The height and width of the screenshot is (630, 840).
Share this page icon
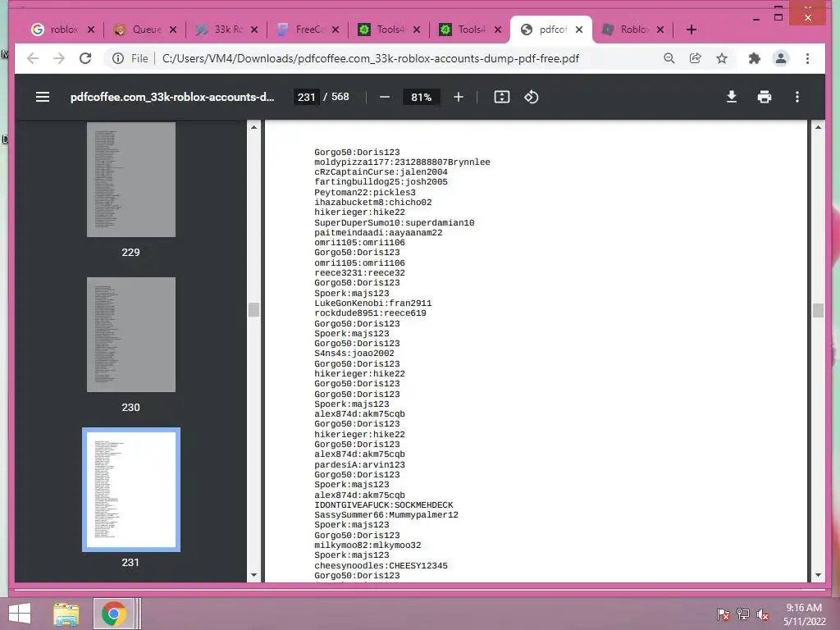[696, 58]
